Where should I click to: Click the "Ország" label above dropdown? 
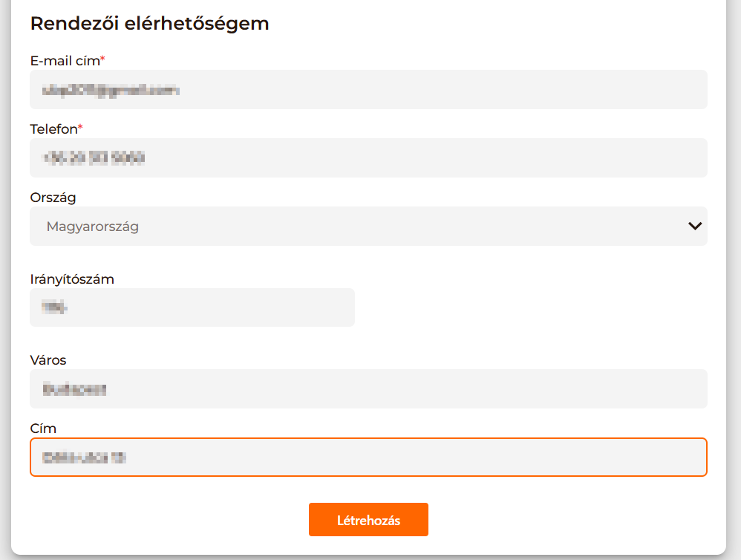click(x=53, y=198)
